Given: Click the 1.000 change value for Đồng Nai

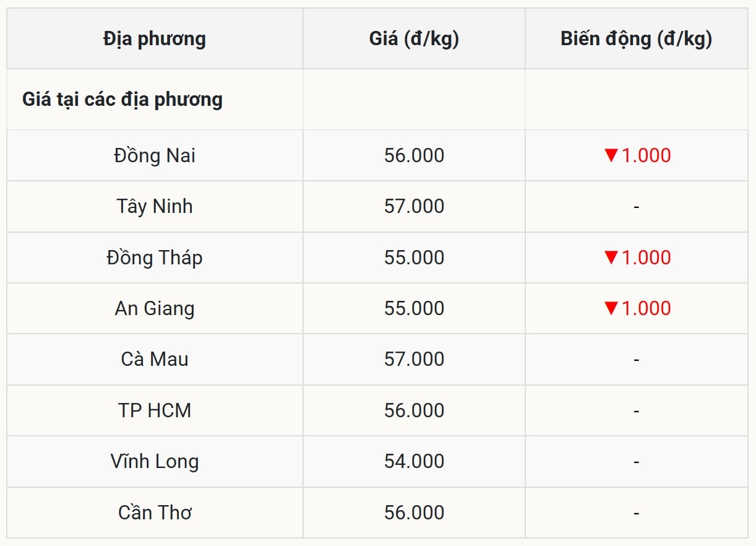Looking at the screenshot, I should tap(646, 155).
